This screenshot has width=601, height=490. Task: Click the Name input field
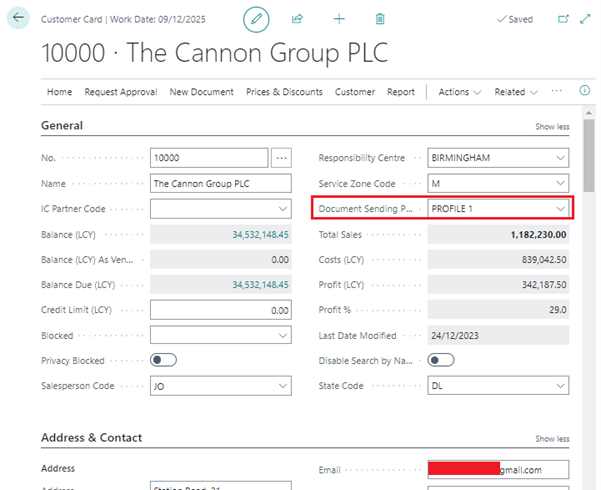221,183
